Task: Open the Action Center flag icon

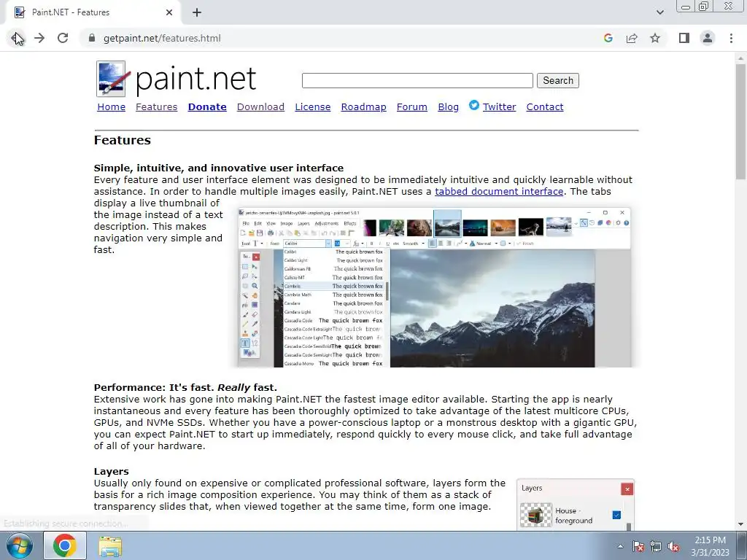Action: point(638,546)
